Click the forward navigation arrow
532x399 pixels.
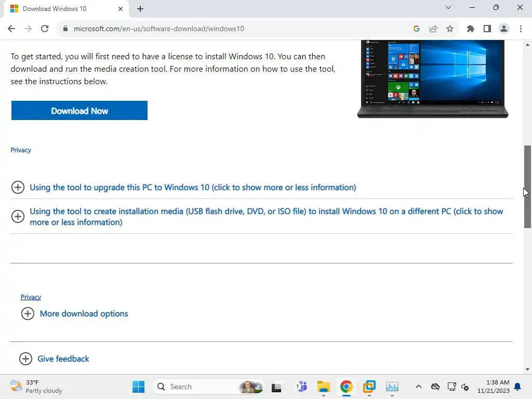pos(28,29)
